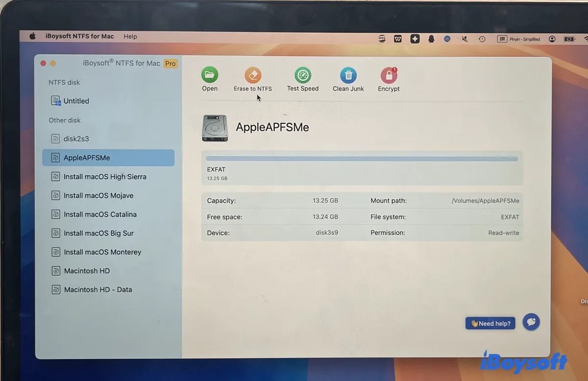
Task: Select Install macOS Monterey volume
Action: (x=97, y=252)
